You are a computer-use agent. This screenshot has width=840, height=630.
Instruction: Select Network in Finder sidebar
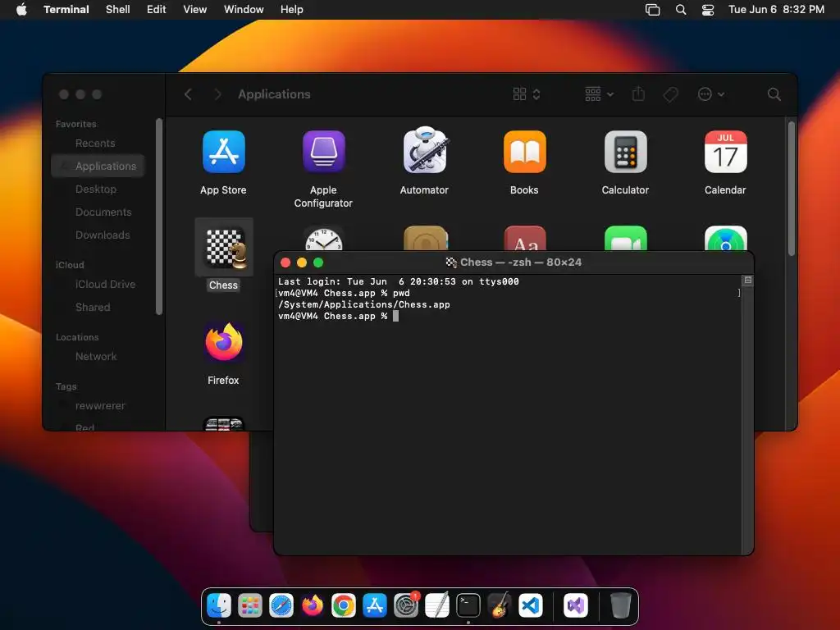point(96,357)
